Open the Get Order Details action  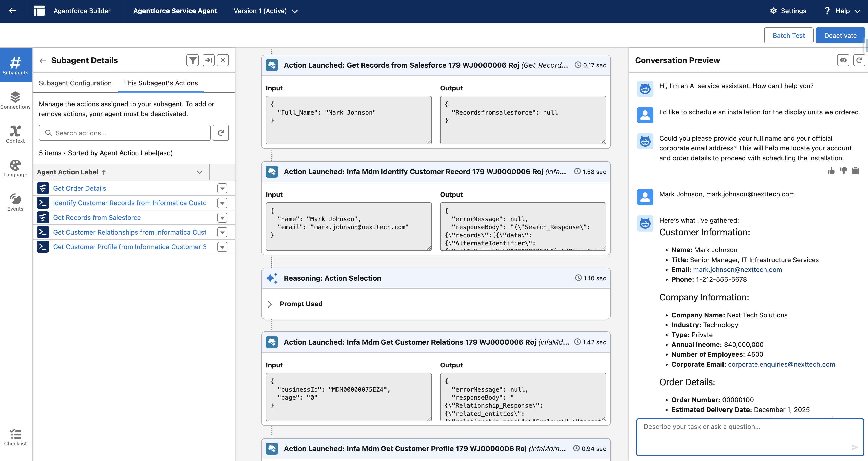pyautogui.click(x=80, y=188)
